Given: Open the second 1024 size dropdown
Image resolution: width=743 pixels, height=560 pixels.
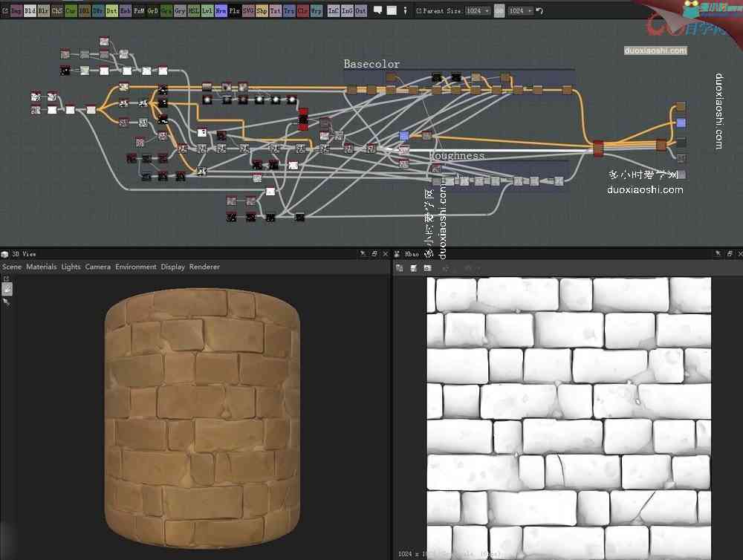Looking at the screenshot, I should [x=520, y=10].
